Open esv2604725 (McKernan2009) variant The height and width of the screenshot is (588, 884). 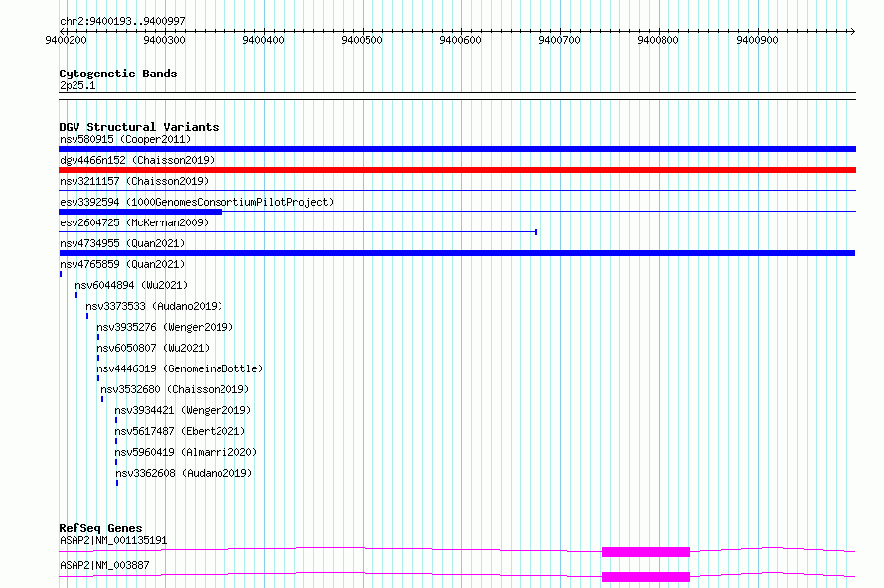(x=134, y=222)
